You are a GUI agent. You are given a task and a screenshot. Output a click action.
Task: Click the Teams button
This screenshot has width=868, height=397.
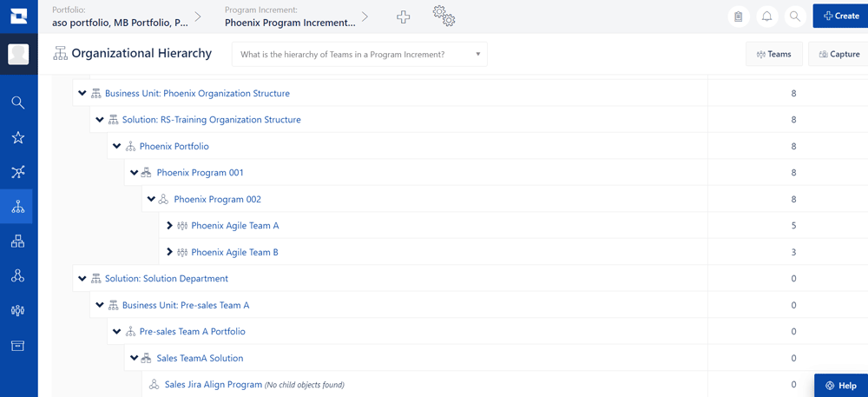[774, 54]
